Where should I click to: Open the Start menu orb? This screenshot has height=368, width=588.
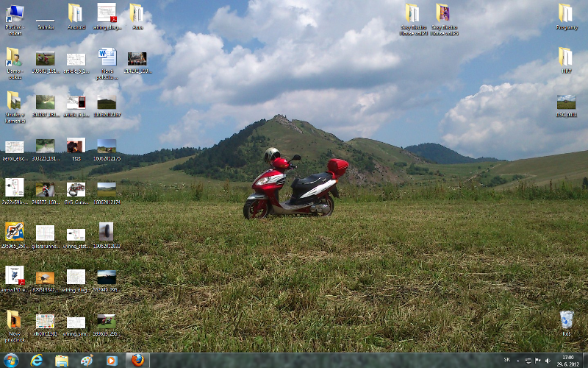(x=11, y=360)
